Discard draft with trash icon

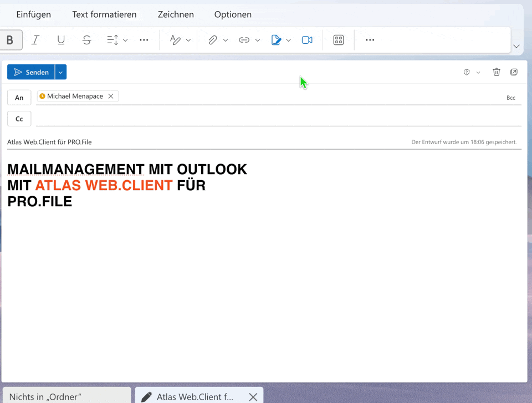coord(497,72)
